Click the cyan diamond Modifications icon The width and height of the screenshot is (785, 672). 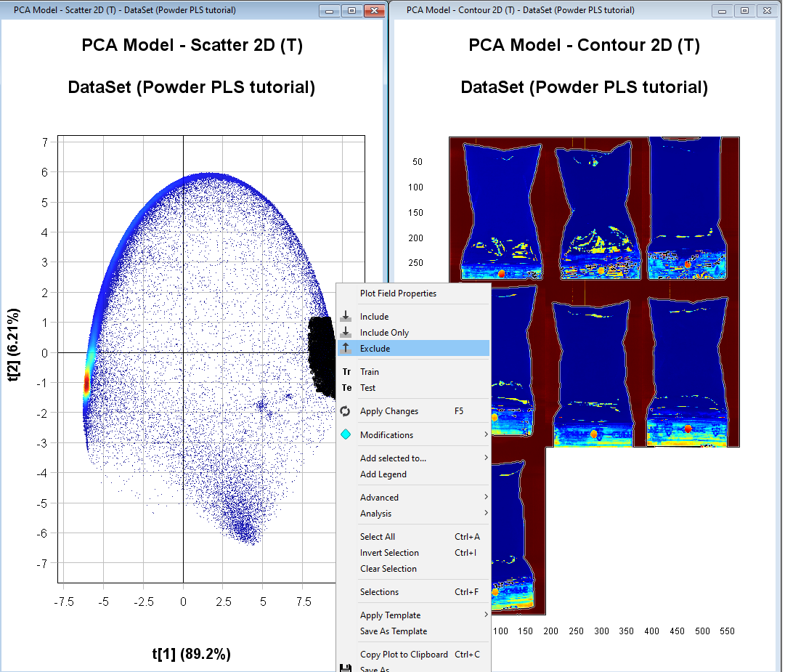click(x=346, y=435)
